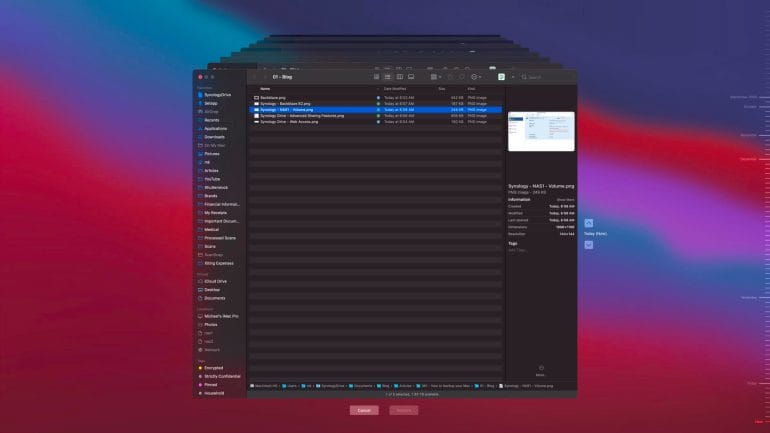Sort by the Date Modified column header
Image resolution: width=770 pixels, height=433 pixels.
[x=395, y=89]
